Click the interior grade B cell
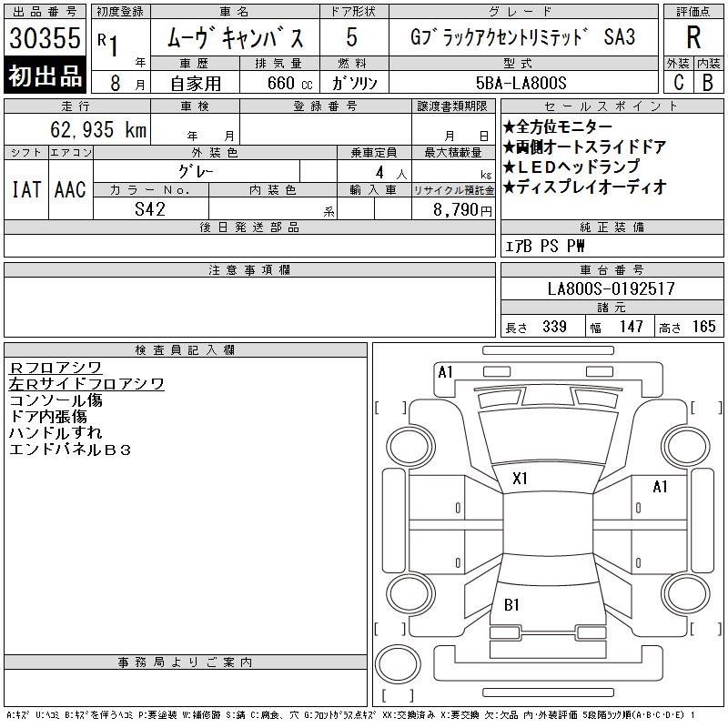 tap(707, 82)
